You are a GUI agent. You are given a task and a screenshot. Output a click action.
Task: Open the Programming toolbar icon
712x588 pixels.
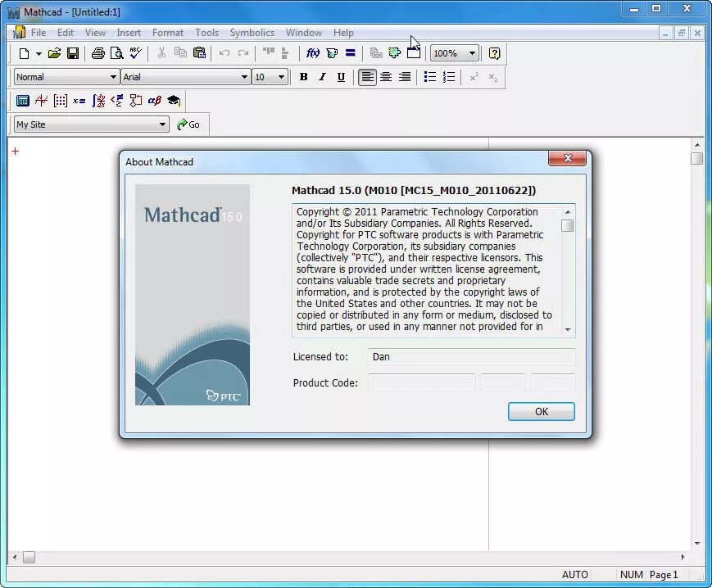135,100
